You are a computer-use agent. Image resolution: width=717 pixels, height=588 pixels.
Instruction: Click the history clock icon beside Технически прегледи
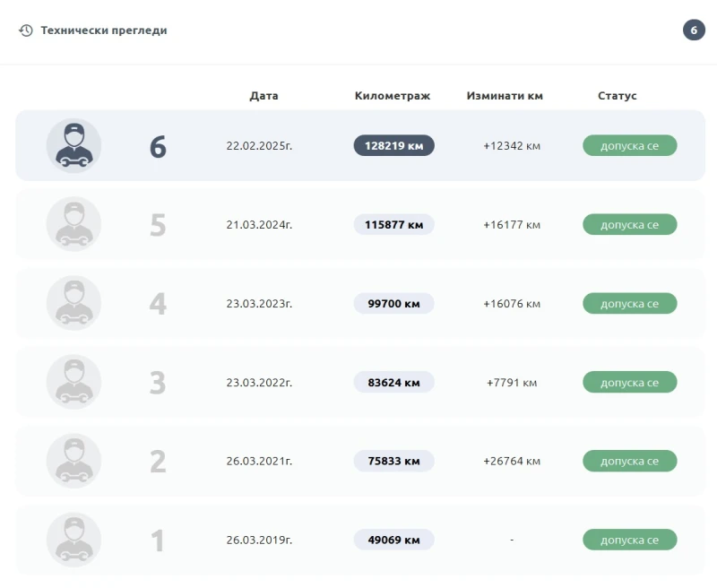tap(26, 30)
